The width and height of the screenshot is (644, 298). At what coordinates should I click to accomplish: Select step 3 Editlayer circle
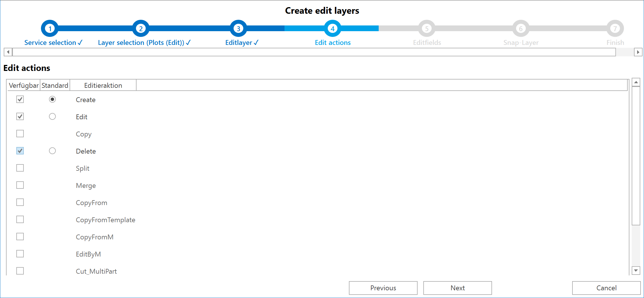pos(238,28)
